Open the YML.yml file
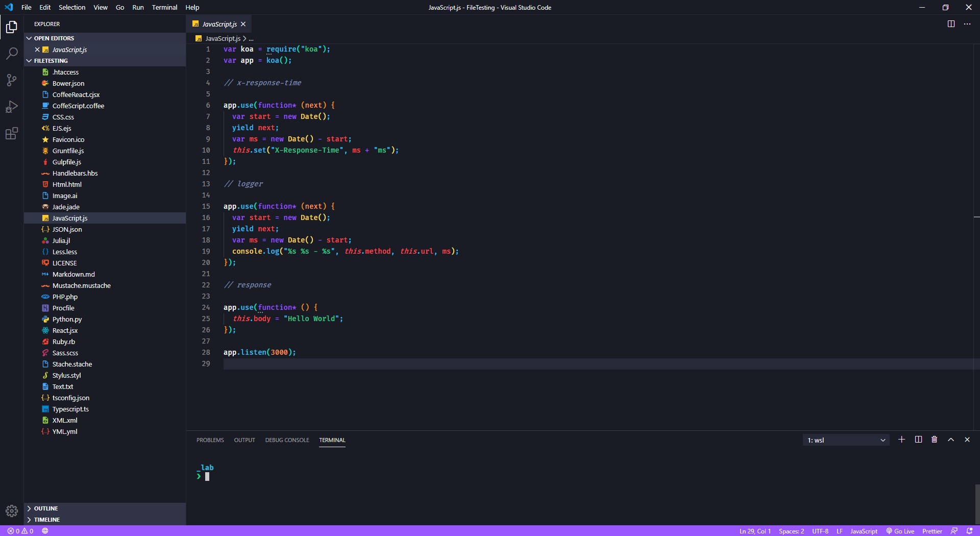This screenshot has height=536, width=980. click(105, 431)
